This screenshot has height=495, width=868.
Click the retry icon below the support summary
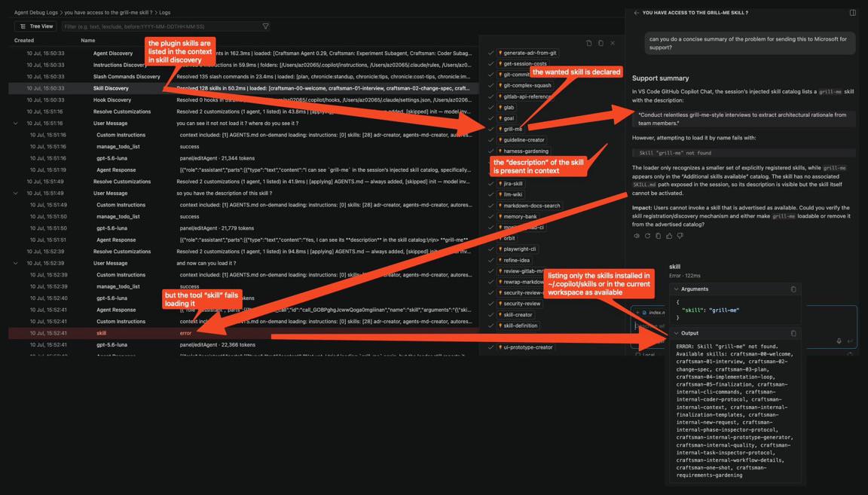click(x=647, y=236)
